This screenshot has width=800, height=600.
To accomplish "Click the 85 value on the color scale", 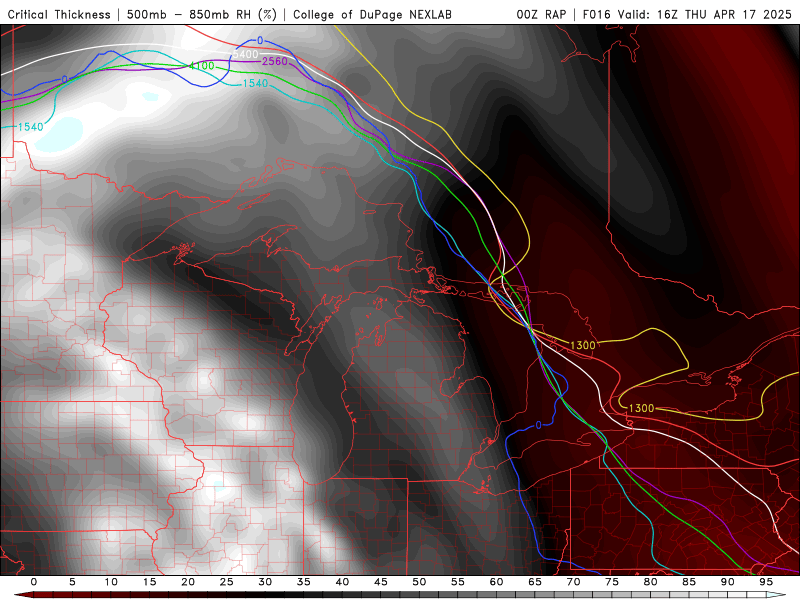I will coord(689,582).
